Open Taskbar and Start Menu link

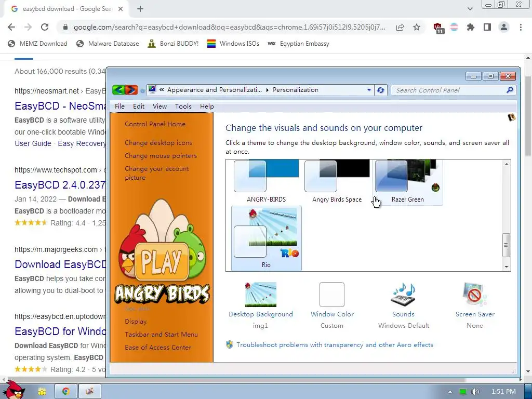click(x=161, y=334)
